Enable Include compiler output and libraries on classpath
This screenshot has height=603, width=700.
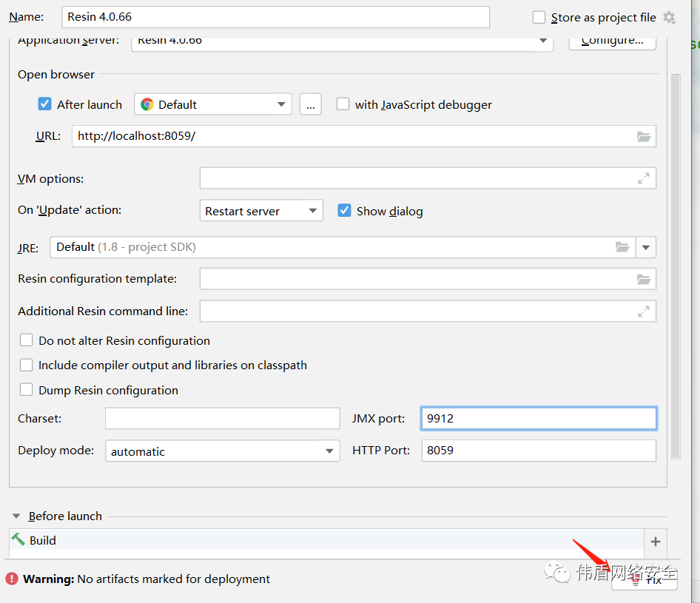click(27, 365)
